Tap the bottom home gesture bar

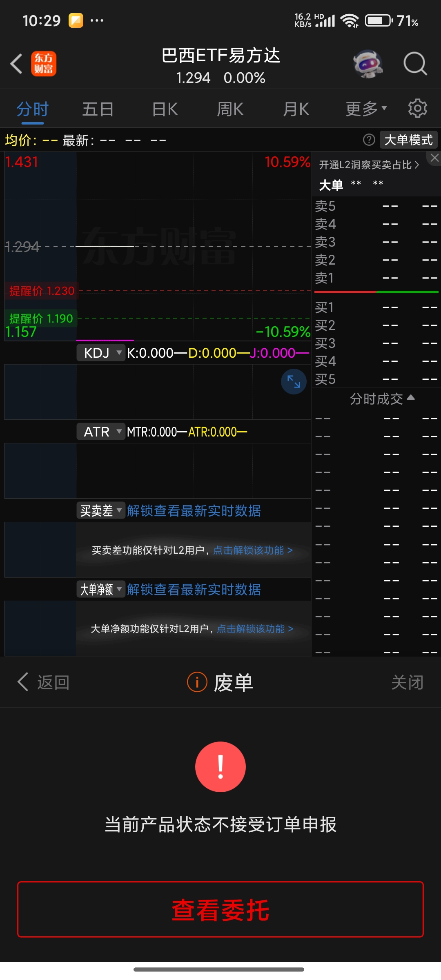219,969
